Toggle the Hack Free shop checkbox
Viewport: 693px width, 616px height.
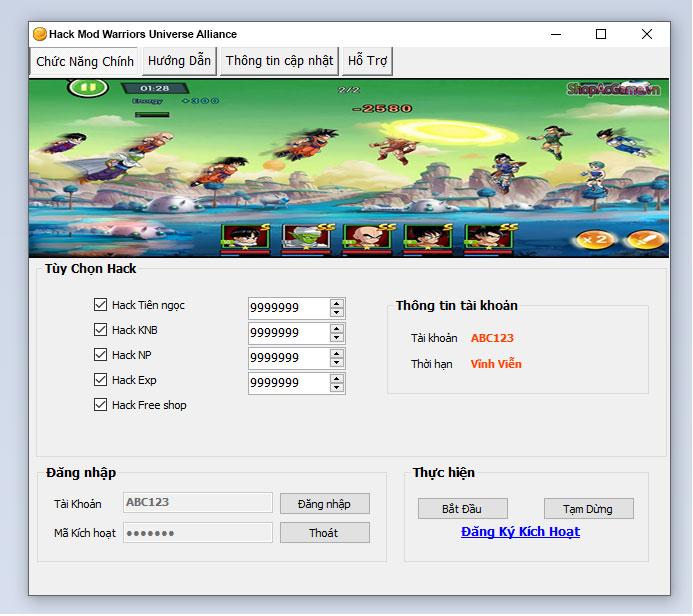(100, 405)
